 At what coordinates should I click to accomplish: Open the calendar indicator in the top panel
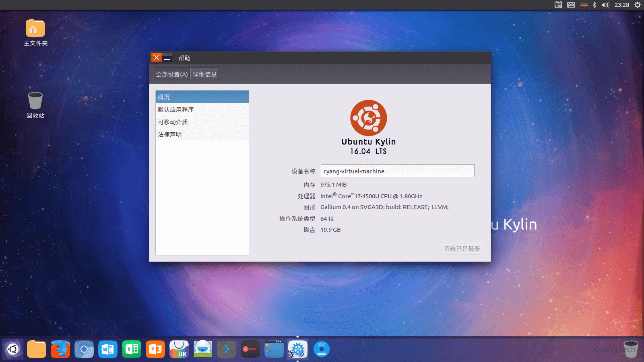[558, 5]
